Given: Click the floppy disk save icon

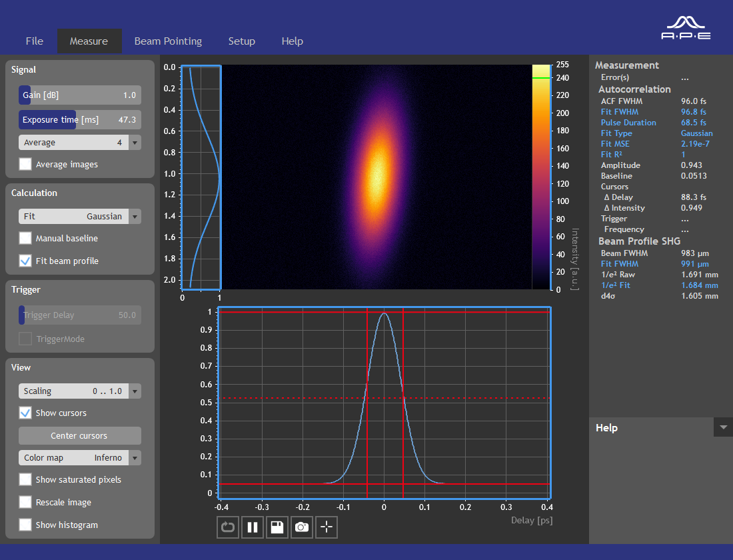Looking at the screenshot, I should click(x=277, y=527).
